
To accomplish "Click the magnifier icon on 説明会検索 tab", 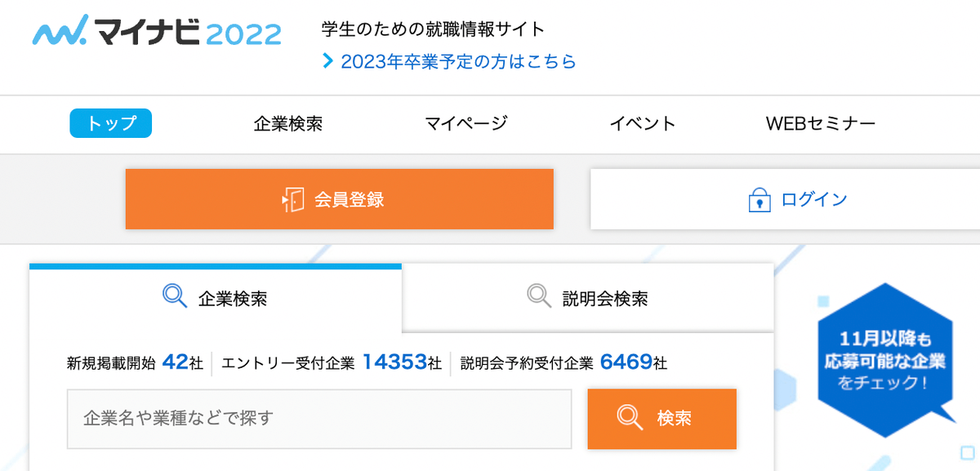I will tap(537, 297).
